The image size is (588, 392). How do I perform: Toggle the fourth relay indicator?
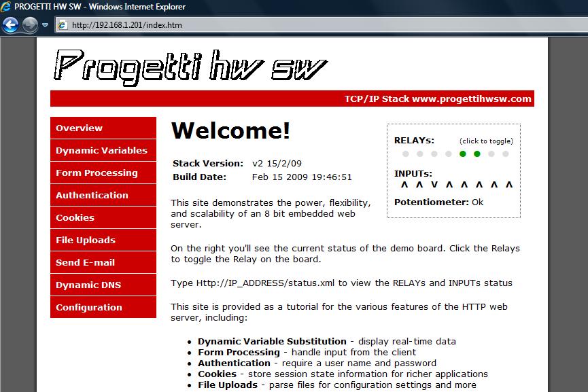coord(448,154)
